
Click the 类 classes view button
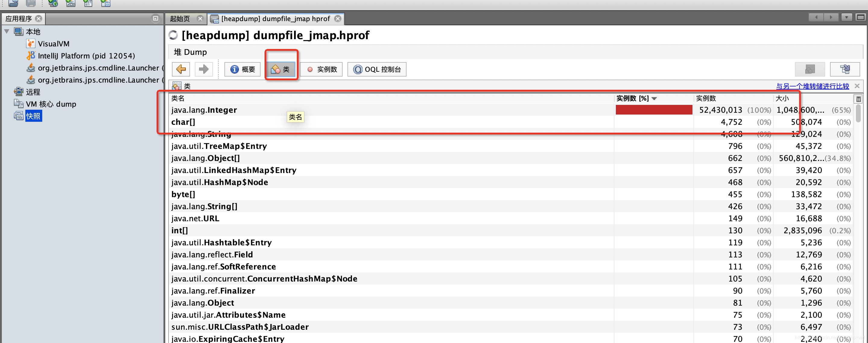281,69
